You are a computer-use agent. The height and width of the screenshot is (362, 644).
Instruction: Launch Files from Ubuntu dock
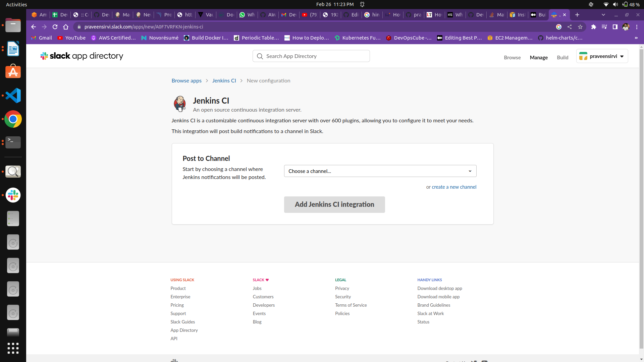(13, 25)
